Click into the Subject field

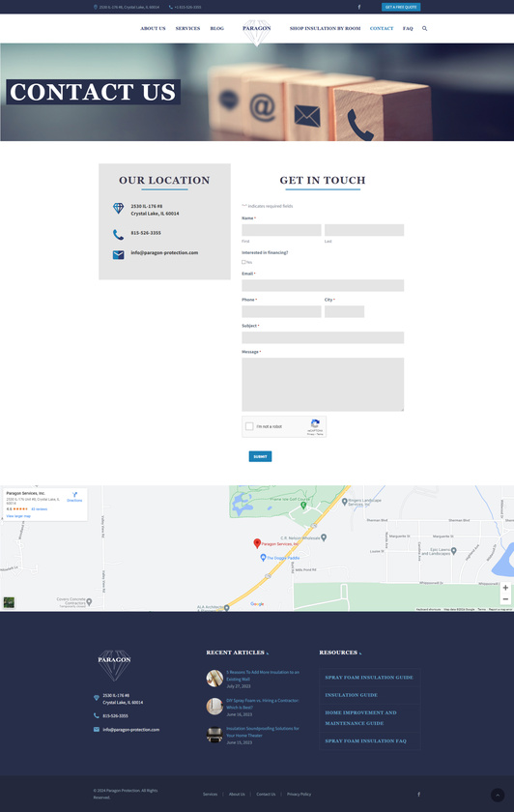[x=323, y=337]
